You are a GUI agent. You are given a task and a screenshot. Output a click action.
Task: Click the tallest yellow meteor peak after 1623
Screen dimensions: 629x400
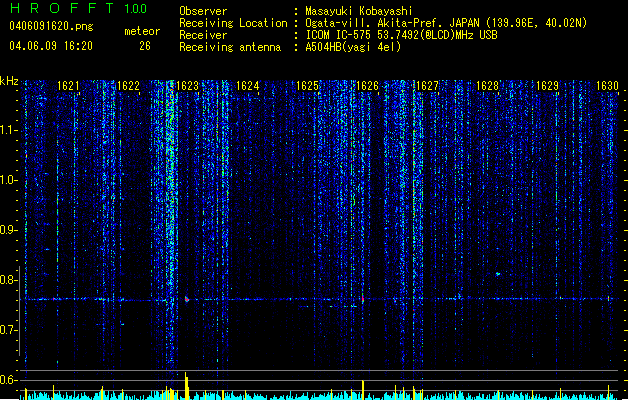(186, 386)
